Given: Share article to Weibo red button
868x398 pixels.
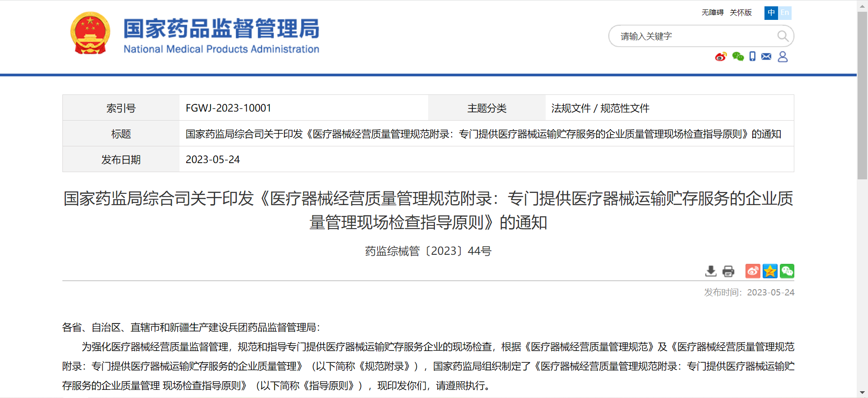Looking at the screenshot, I should (x=753, y=271).
